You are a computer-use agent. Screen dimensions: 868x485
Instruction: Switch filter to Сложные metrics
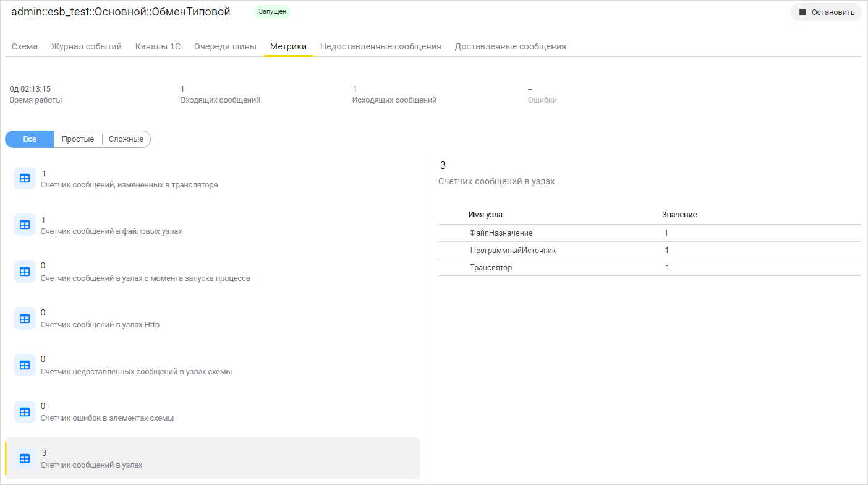coord(126,139)
